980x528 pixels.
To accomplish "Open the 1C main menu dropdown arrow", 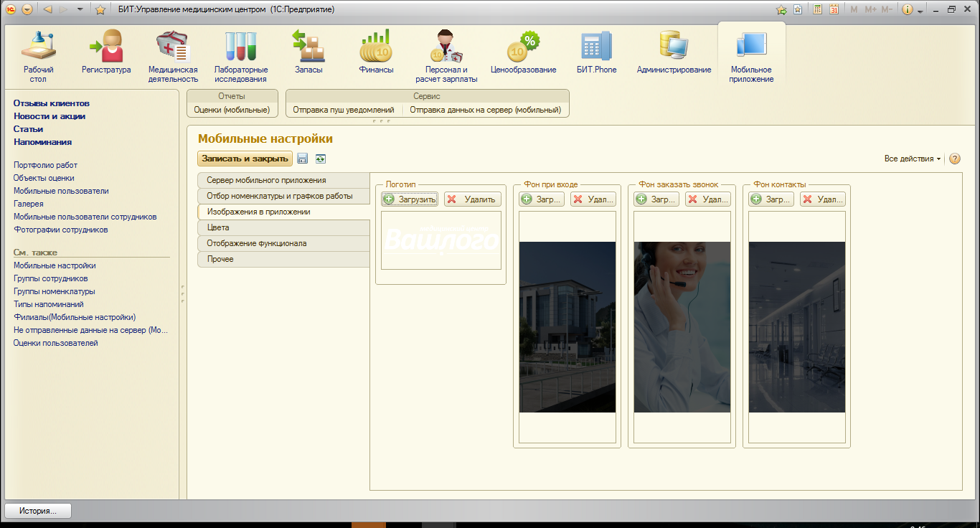I will (x=27, y=9).
